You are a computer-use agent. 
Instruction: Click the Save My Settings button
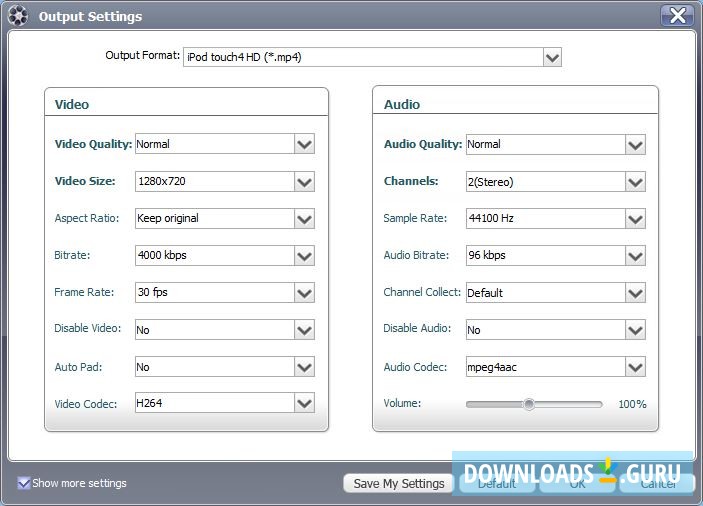coord(399,484)
